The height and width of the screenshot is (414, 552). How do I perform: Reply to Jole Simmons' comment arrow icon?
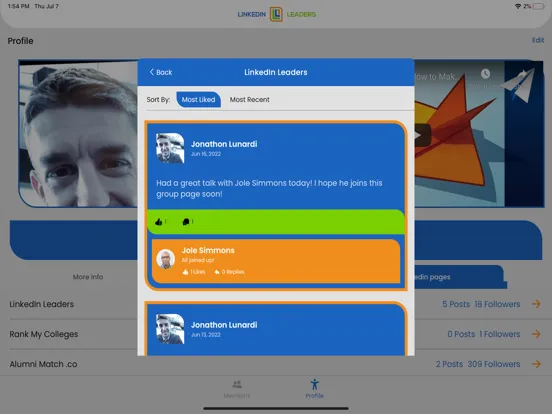(217, 272)
